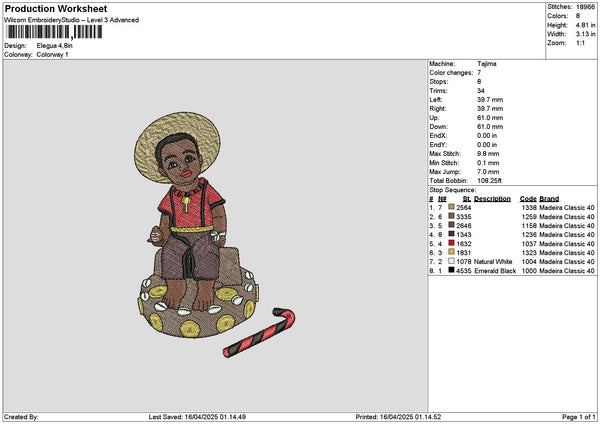
Task: Select thread code 1236
Action: (529, 235)
